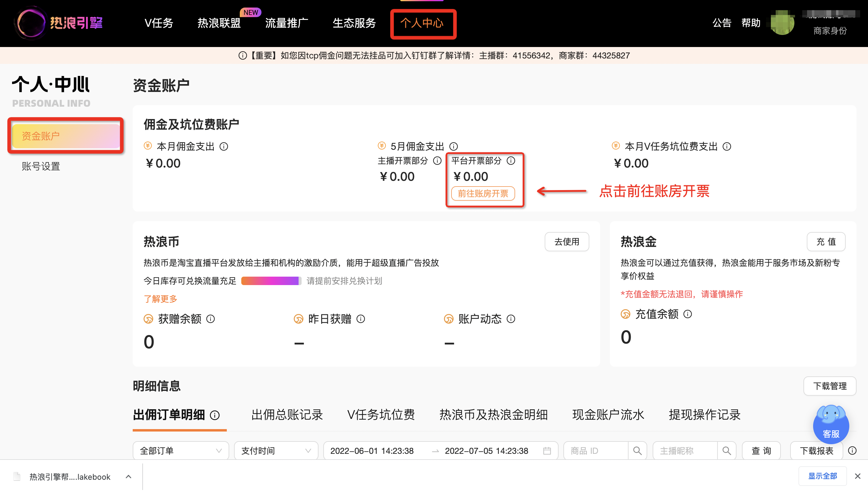868x493 pixels.
Task: Click info icon next to 下载报表
Action: pyautogui.click(x=852, y=451)
